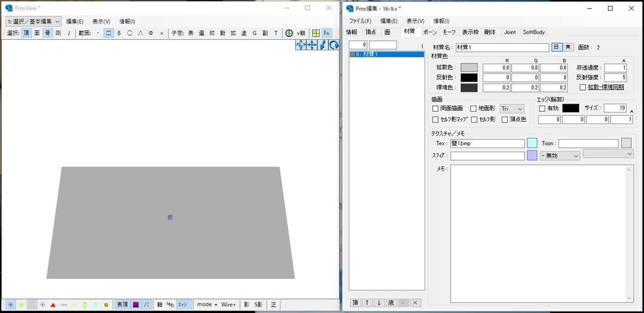Image resolution: width=644 pixels, height=313 pixels.
Task: Open the shared toon dropdown under the Toon field
Action: point(609,153)
